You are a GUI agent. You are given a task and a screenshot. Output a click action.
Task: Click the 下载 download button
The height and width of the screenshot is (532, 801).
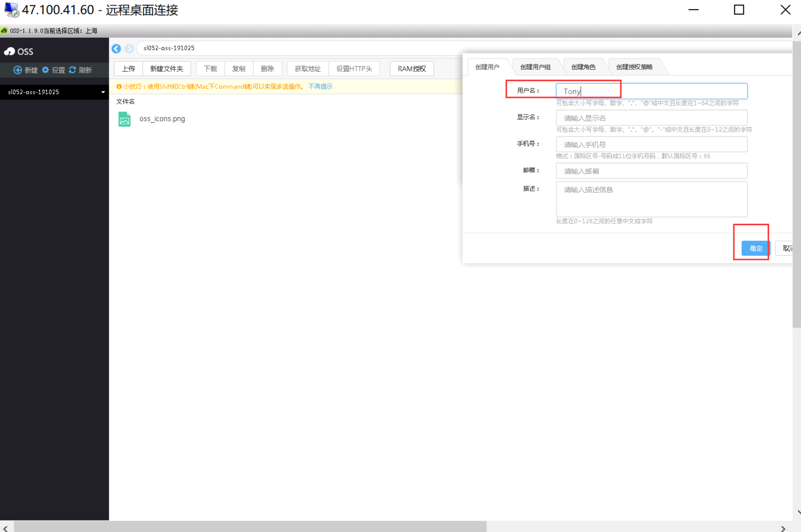point(210,69)
